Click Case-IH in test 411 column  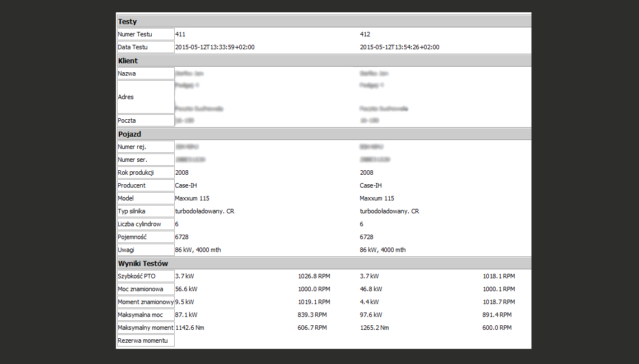pos(186,185)
